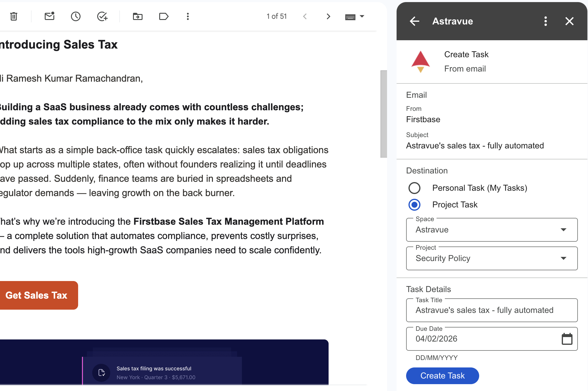Go to the next email
588x391 pixels.
[328, 16]
